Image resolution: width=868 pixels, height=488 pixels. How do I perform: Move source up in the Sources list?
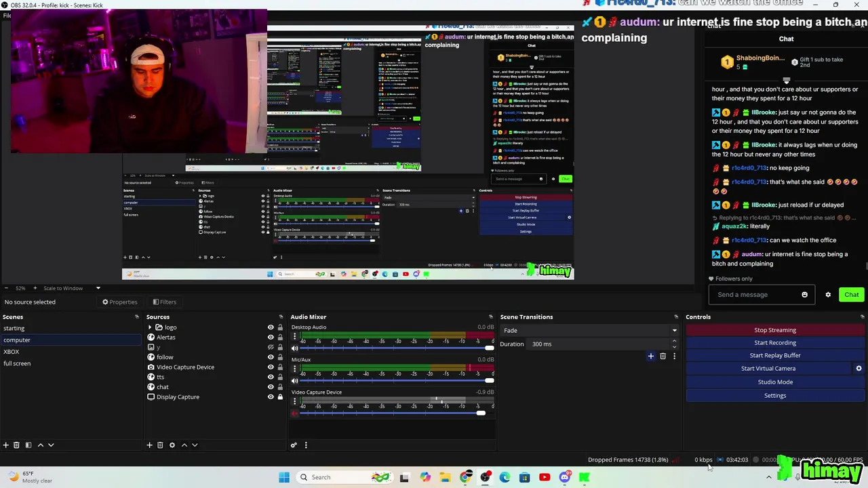(184, 445)
